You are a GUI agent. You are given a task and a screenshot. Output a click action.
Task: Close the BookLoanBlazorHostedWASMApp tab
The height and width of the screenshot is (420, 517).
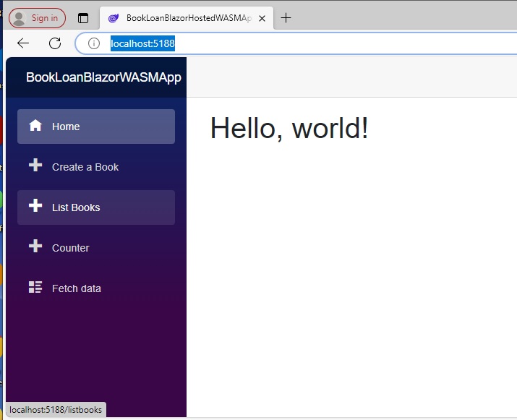click(262, 18)
